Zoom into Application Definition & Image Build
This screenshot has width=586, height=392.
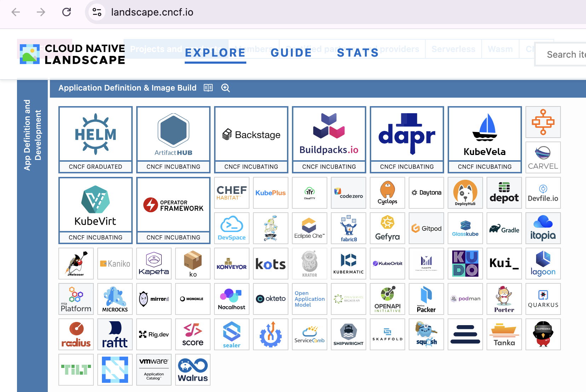pyautogui.click(x=226, y=88)
